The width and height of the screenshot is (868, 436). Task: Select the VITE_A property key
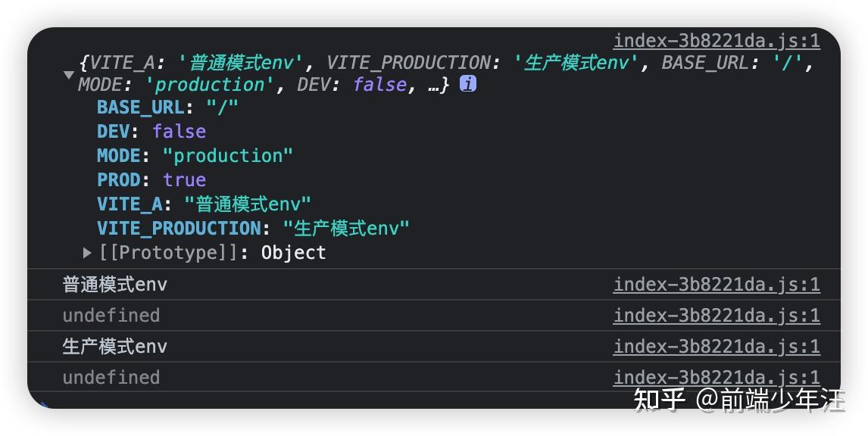(130, 204)
